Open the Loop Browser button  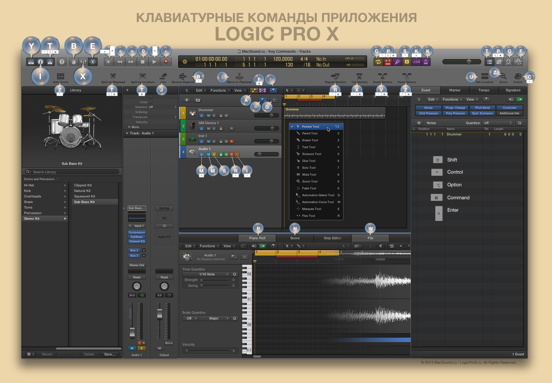pos(508,62)
